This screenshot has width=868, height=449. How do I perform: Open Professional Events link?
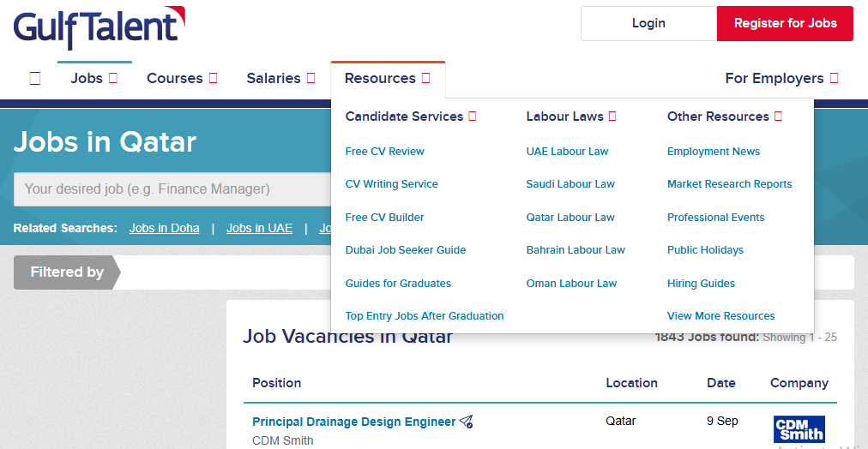[x=716, y=218]
